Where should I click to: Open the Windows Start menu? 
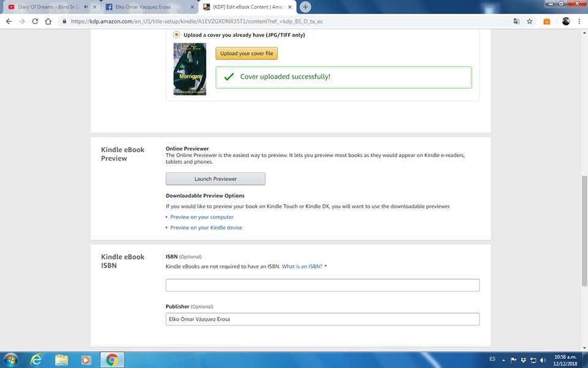(10, 359)
